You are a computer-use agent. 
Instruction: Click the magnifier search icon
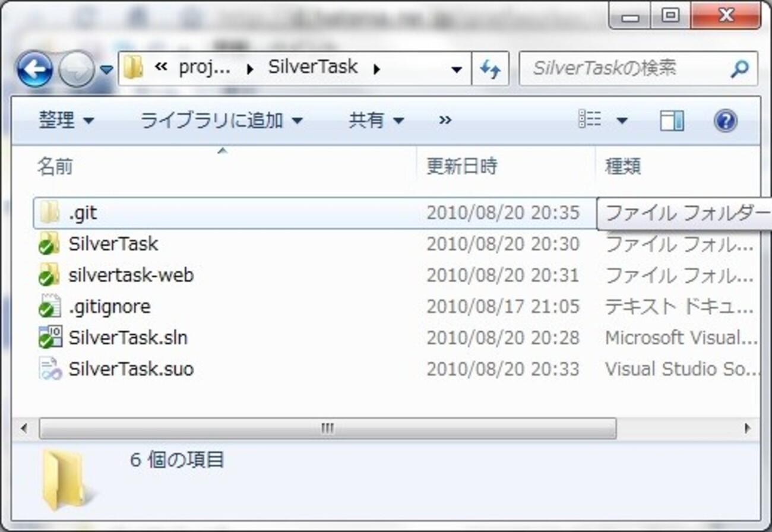click(x=739, y=69)
